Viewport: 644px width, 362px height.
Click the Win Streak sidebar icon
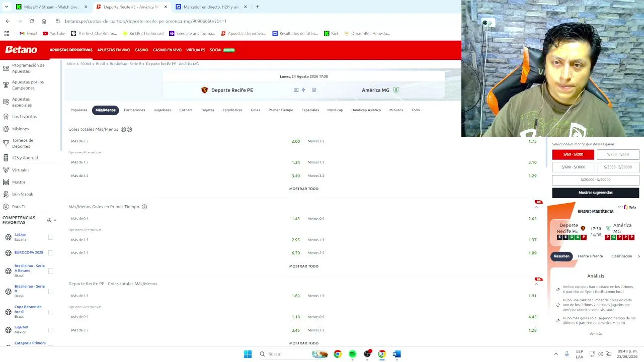(7, 194)
